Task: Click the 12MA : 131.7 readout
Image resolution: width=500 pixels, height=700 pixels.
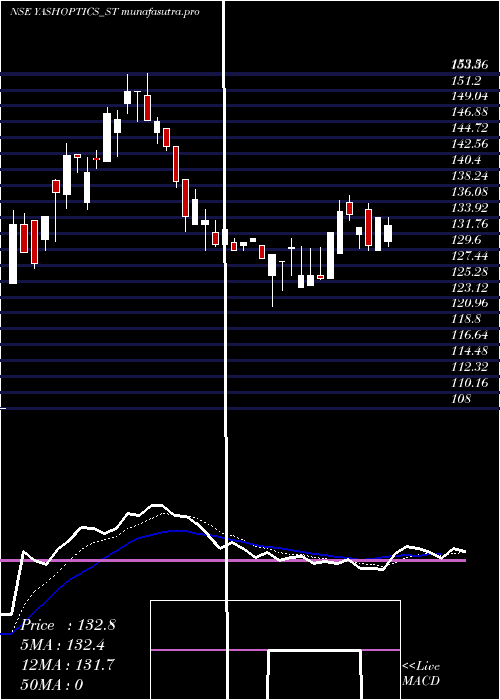Action: [68, 665]
